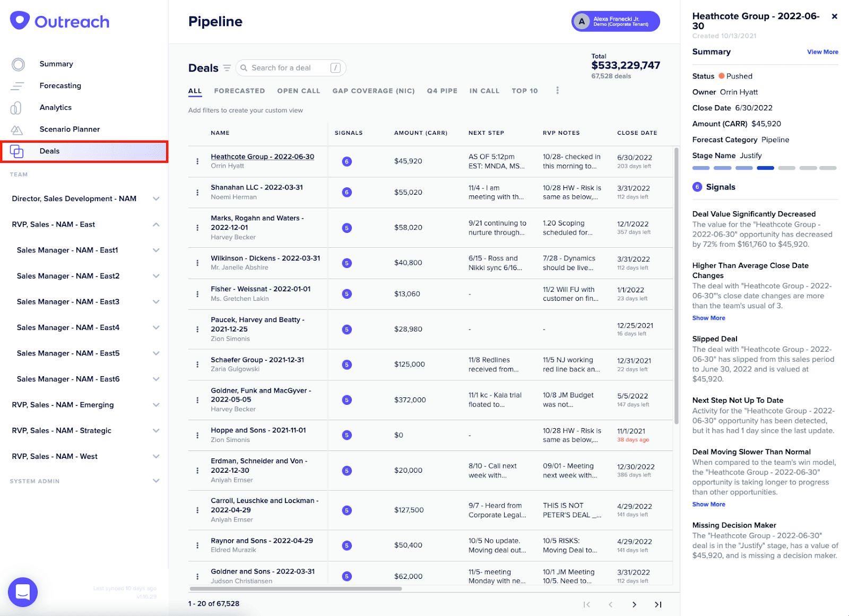Collapse RVP, Sales - NAM - East
This screenshot has height=616, width=849.
pos(156,224)
